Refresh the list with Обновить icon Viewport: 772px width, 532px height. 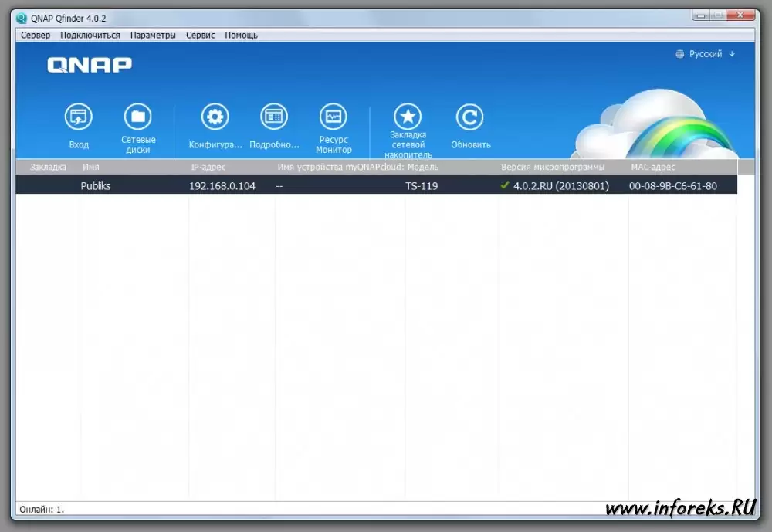[469, 117]
